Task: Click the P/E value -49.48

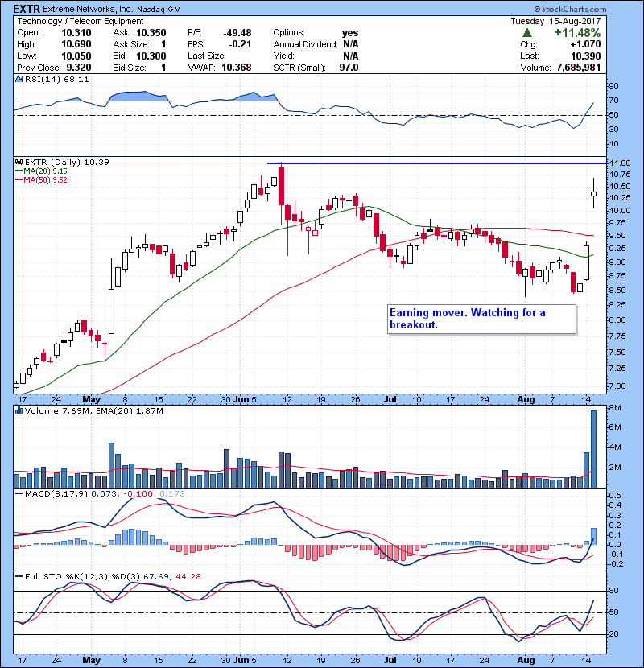Action: [x=237, y=33]
